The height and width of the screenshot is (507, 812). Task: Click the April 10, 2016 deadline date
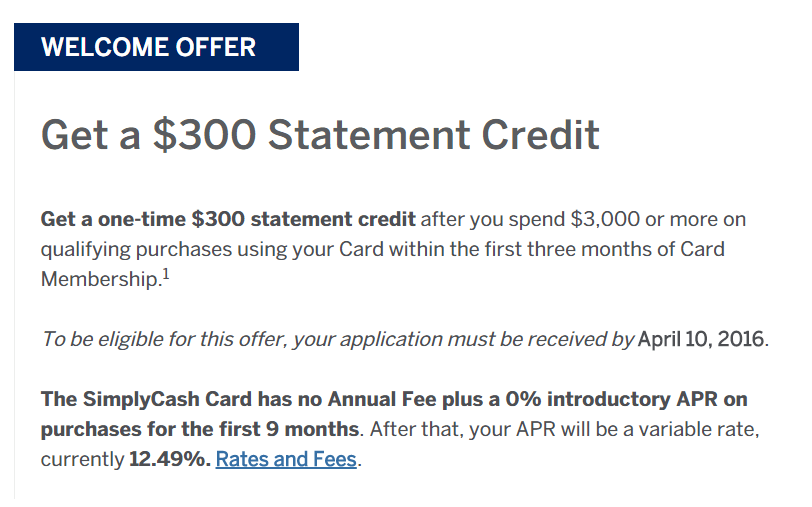point(702,340)
